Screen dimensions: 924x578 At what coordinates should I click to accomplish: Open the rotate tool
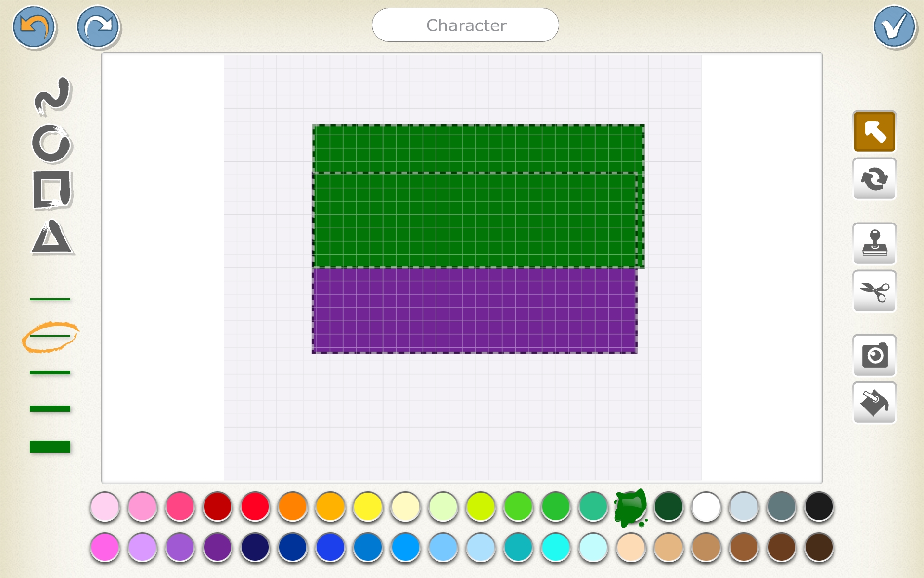(874, 179)
